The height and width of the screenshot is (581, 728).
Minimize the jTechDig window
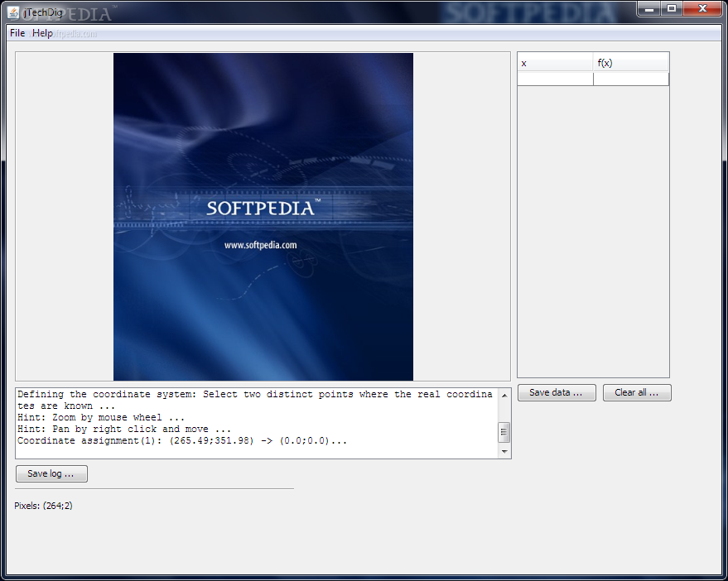click(649, 9)
